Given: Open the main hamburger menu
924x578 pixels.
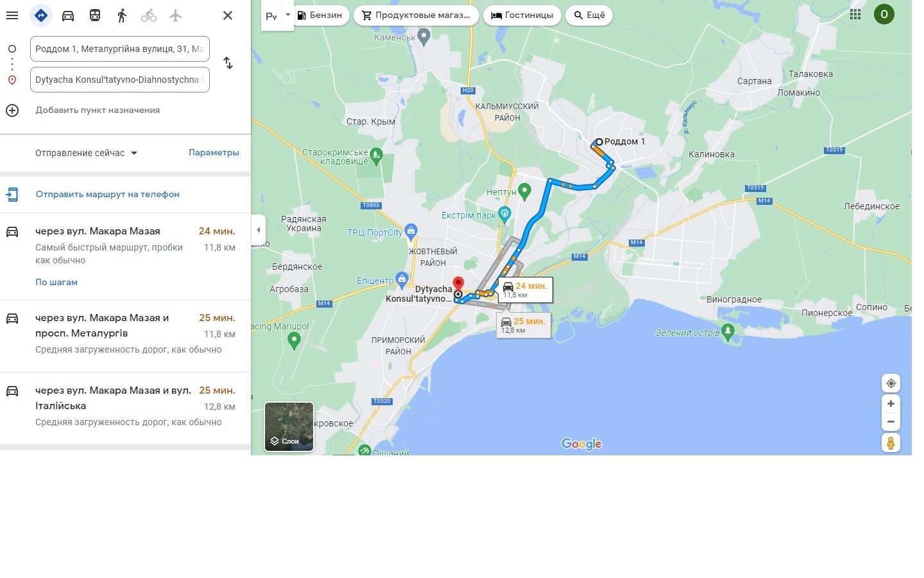Looking at the screenshot, I should 12,15.
